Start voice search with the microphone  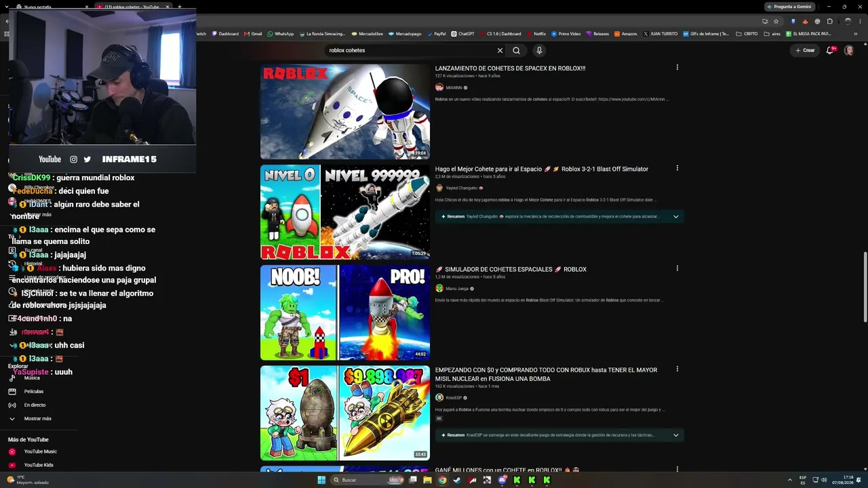pyautogui.click(x=539, y=50)
